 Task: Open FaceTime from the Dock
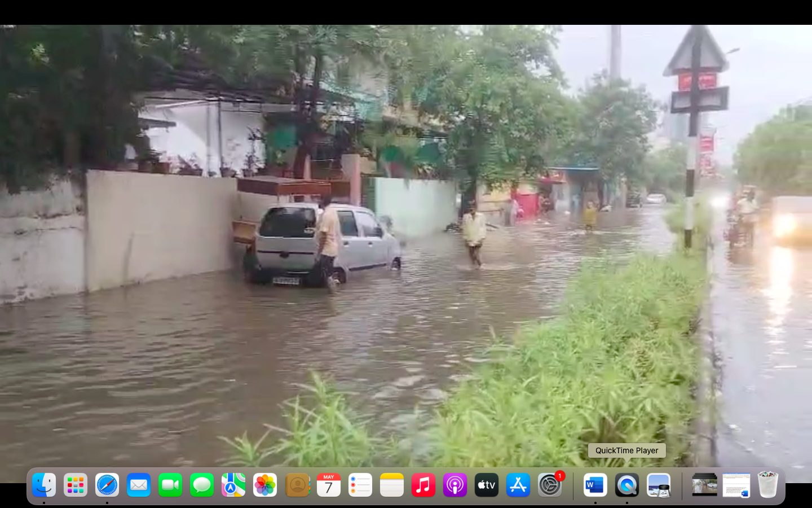(x=170, y=485)
